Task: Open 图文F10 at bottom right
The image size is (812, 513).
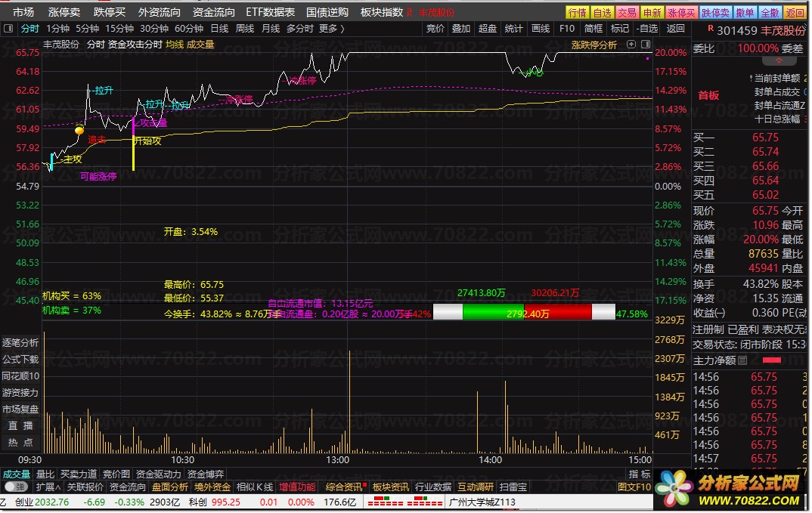Action: 634,487
